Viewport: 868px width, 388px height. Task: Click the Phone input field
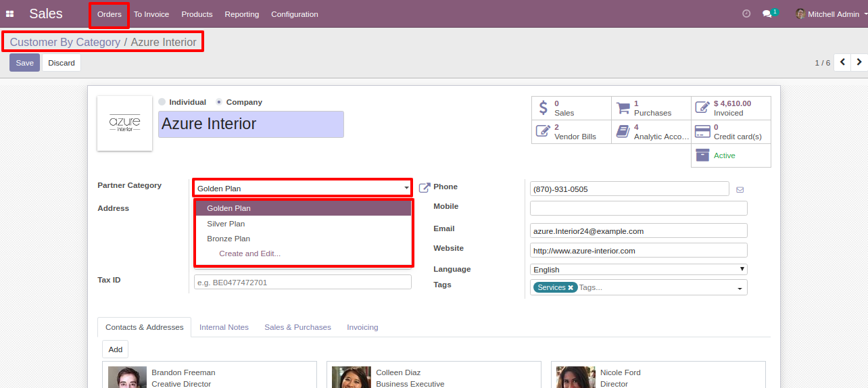tap(629, 189)
